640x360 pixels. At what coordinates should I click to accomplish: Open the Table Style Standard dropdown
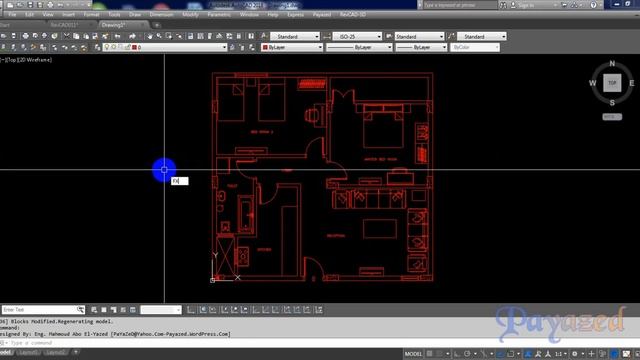tap(419, 36)
